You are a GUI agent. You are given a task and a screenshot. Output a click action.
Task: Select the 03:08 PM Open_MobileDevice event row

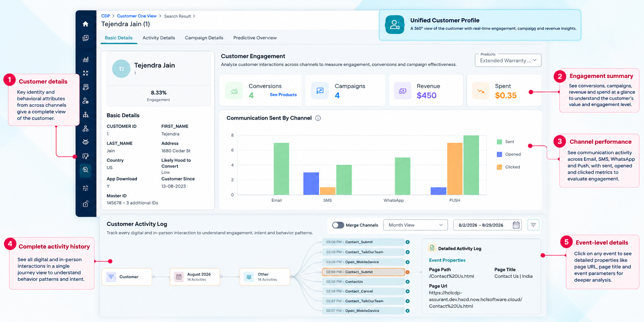pyautogui.click(x=363, y=262)
